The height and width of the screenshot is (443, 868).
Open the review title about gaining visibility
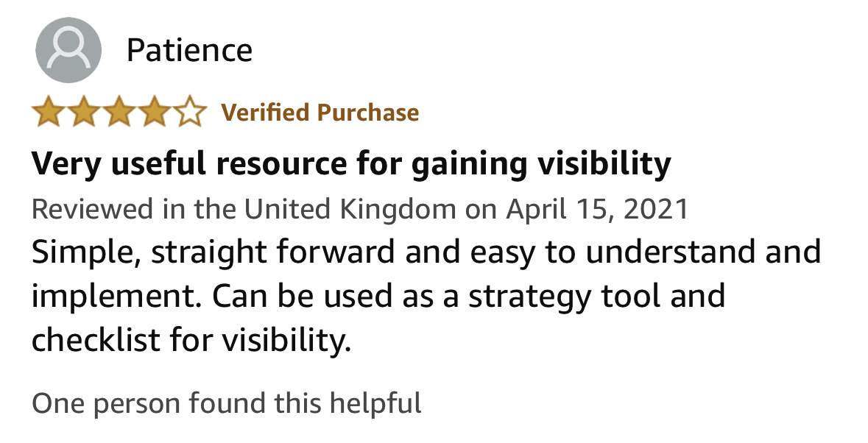click(x=350, y=165)
